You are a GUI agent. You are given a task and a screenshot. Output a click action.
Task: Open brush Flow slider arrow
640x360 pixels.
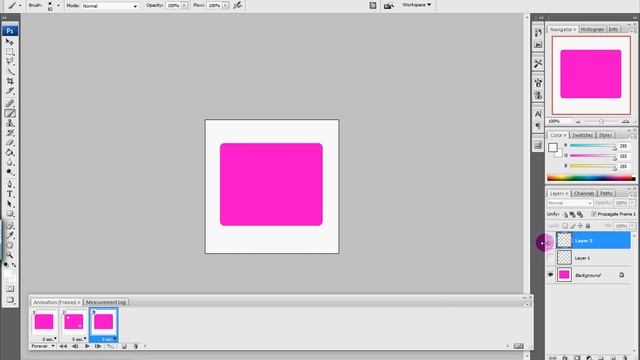pyautogui.click(x=225, y=6)
